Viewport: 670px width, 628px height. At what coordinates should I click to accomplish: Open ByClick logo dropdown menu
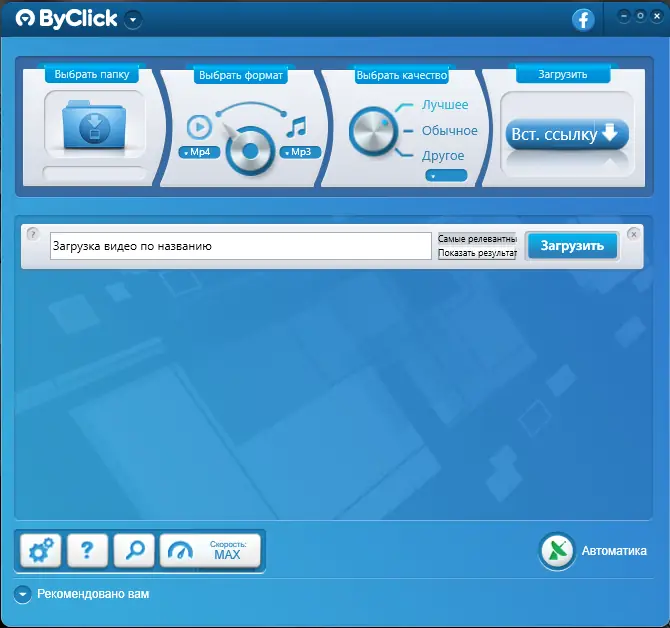click(x=133, y=20)
